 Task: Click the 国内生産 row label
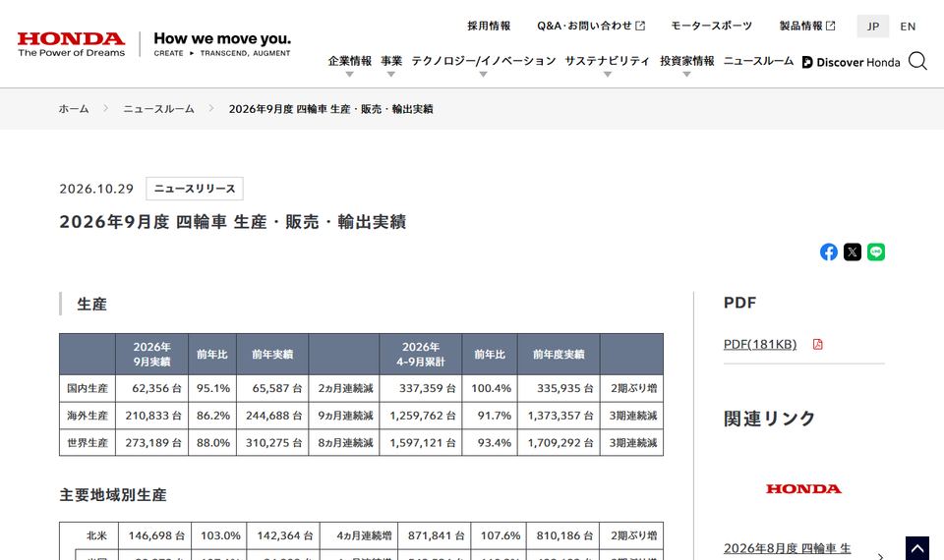[x=88, y=389]
